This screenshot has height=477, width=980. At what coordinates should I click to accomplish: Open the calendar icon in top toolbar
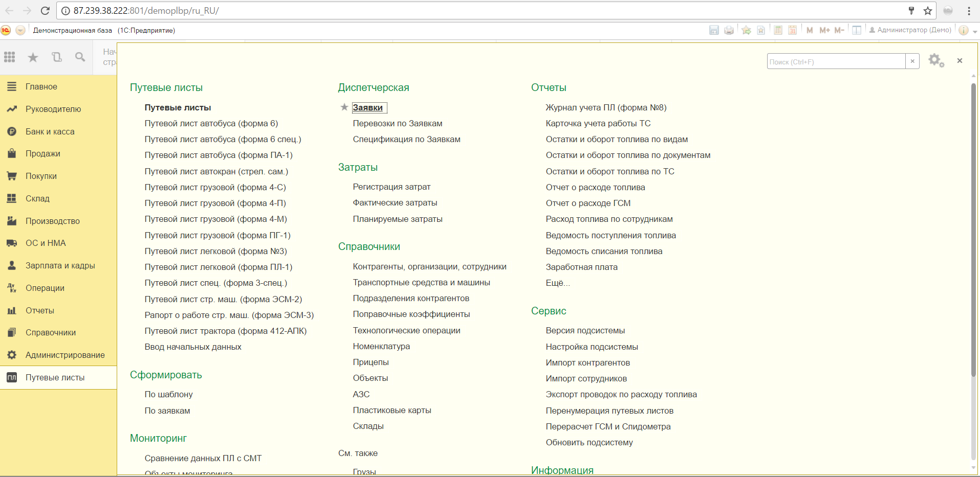pos(792,30)
